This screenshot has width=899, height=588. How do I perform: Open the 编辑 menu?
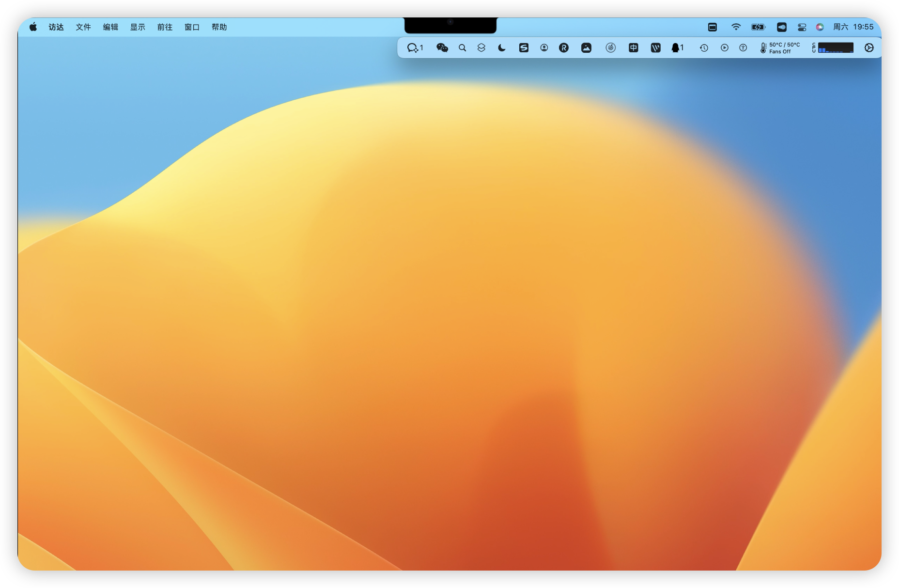(110, 27)
